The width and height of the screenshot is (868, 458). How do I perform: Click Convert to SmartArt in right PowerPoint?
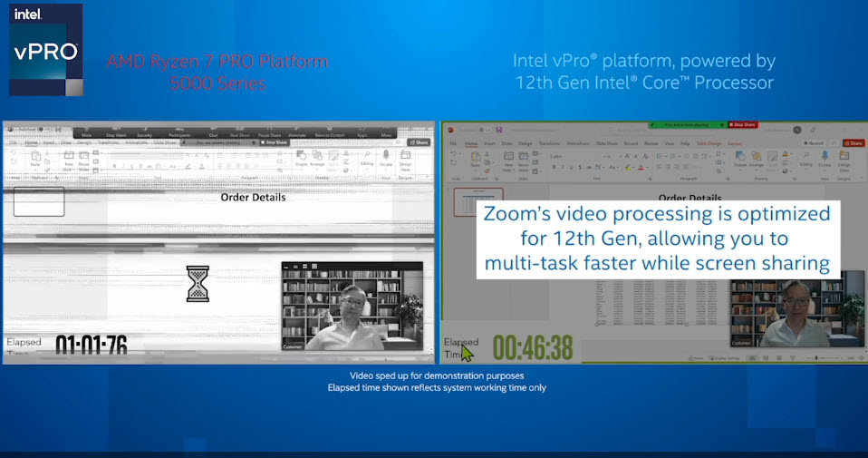coord(719,171)
